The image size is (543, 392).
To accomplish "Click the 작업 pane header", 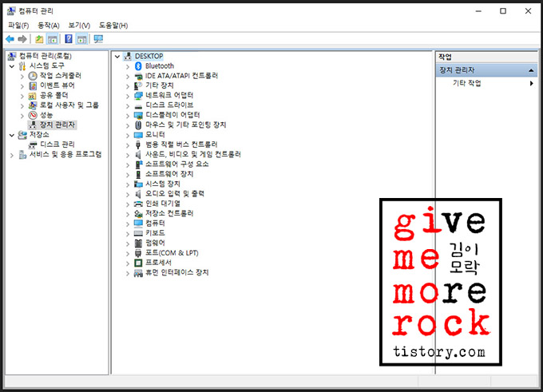I will (x=486, y=57).
